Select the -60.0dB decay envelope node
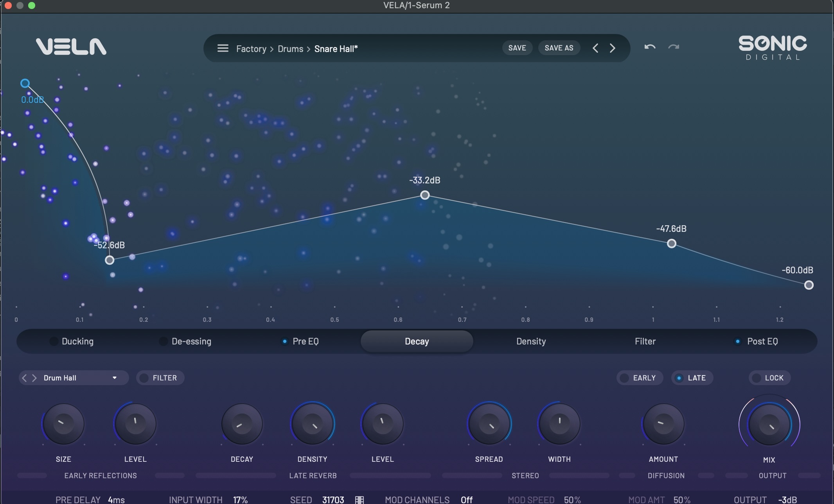Viewport: 834px width, 504px height. [809, 285]
